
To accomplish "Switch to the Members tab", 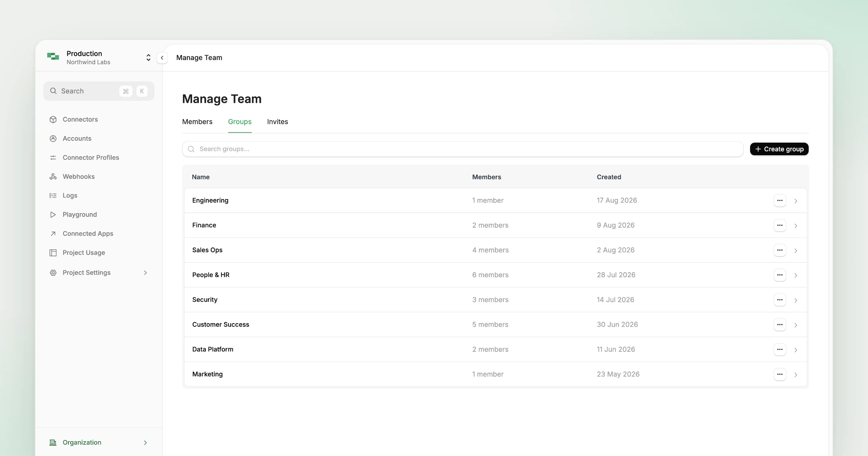I will [197, 122].
